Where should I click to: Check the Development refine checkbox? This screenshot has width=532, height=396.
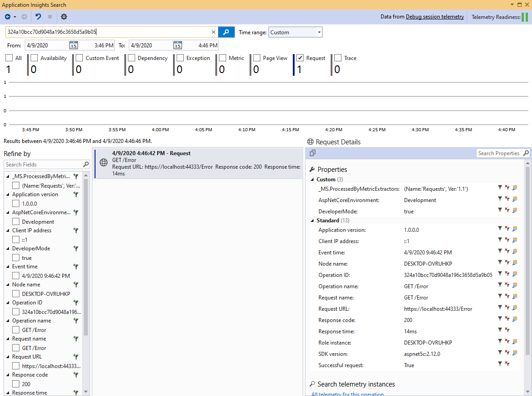[16, 221]
